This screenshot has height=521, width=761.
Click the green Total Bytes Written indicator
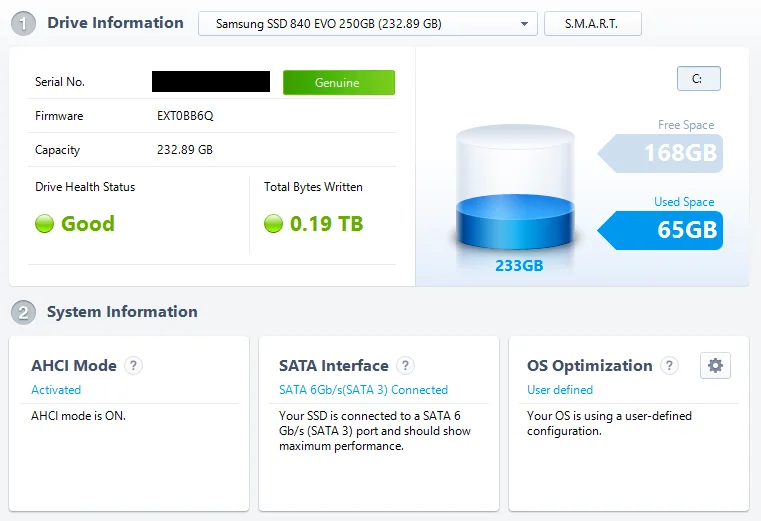point(273,224)
